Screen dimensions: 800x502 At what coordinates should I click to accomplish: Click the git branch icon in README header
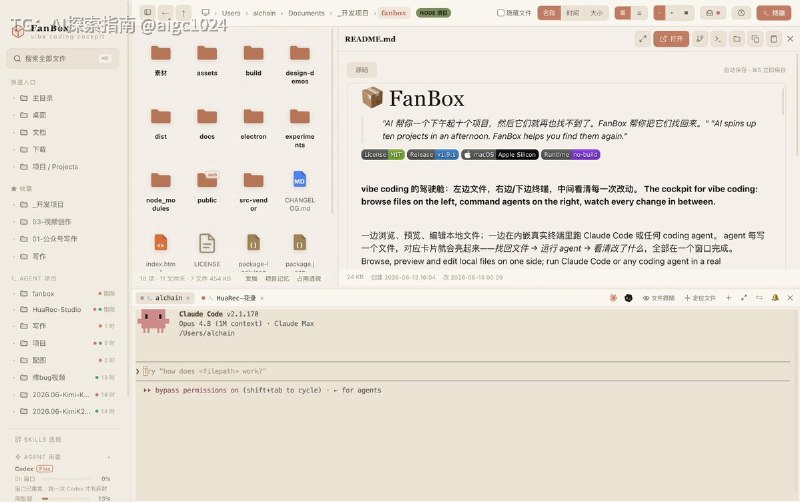699,39
